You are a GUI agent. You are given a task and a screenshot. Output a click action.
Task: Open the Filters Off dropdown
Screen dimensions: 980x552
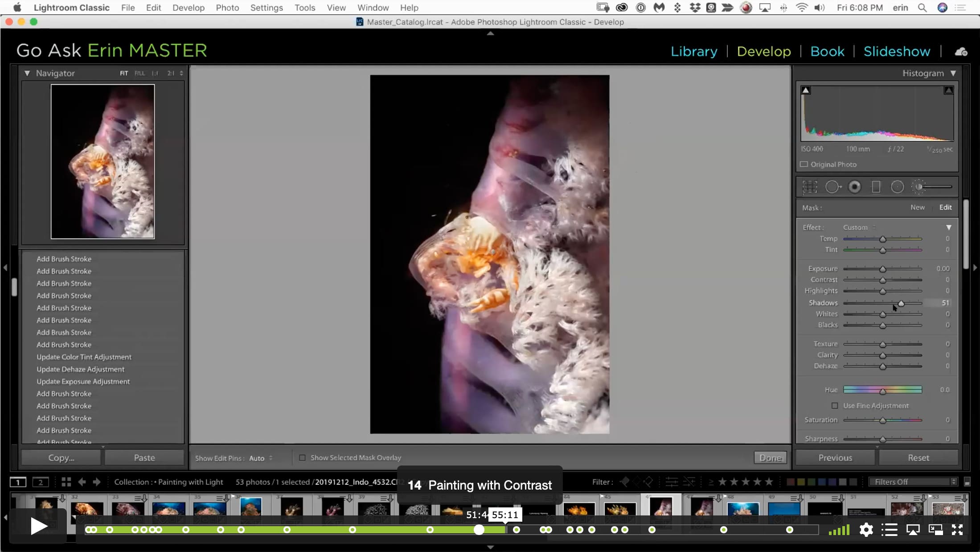point(913,482)
